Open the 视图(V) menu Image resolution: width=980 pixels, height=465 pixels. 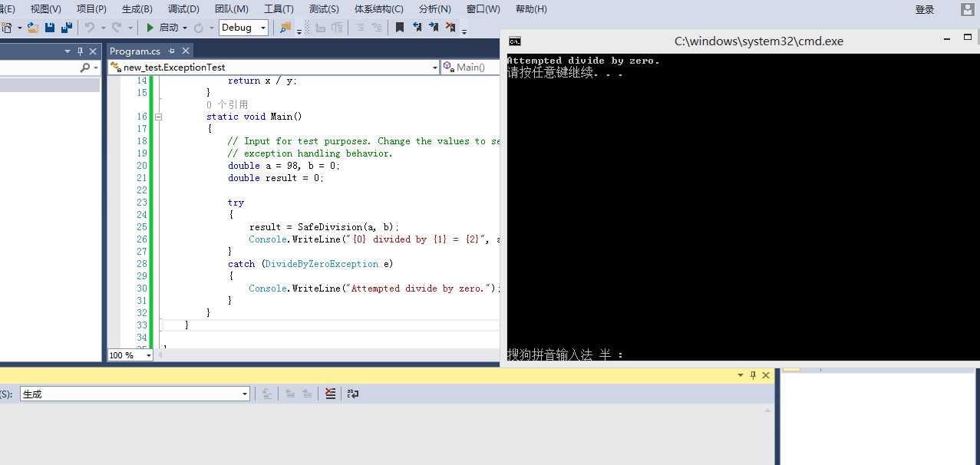pos(45,9)
